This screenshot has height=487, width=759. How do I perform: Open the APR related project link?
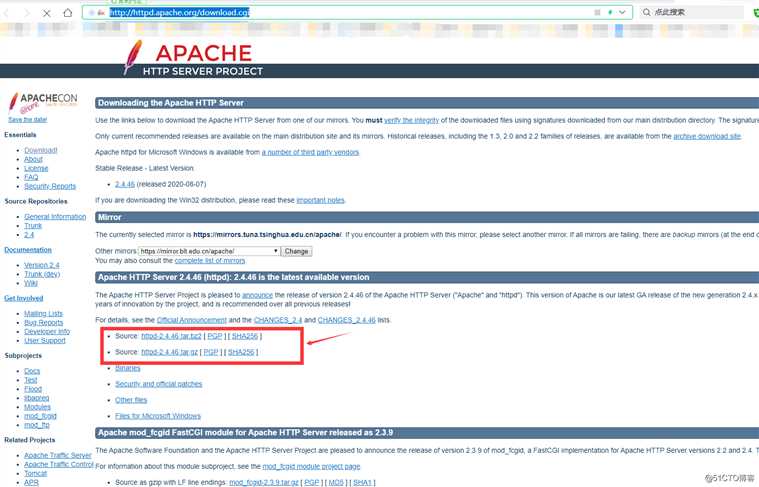coord(31,483)
